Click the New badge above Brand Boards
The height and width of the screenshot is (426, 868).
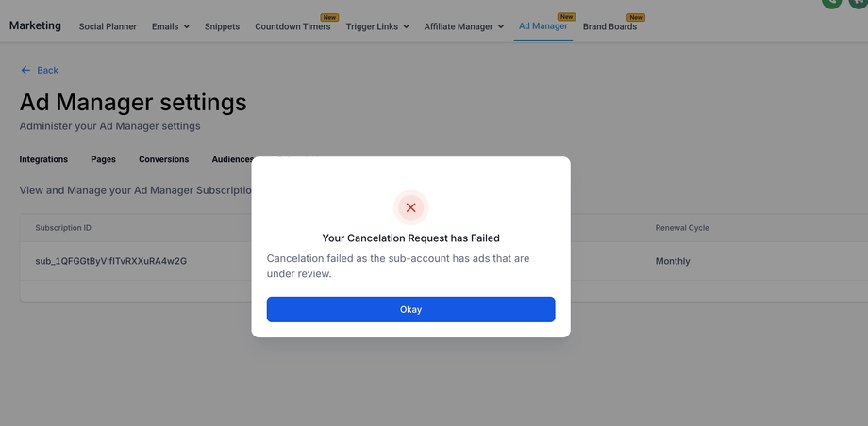[x=636, y=17]
